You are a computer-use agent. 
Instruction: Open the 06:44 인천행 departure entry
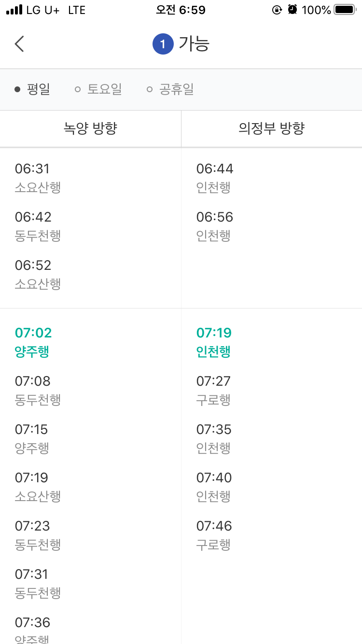215,178
